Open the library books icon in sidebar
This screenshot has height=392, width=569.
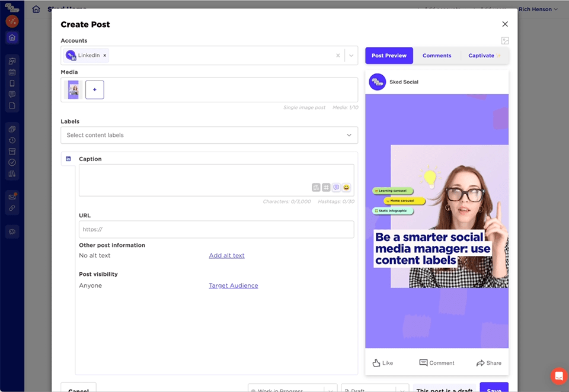[x=12, y=173]
